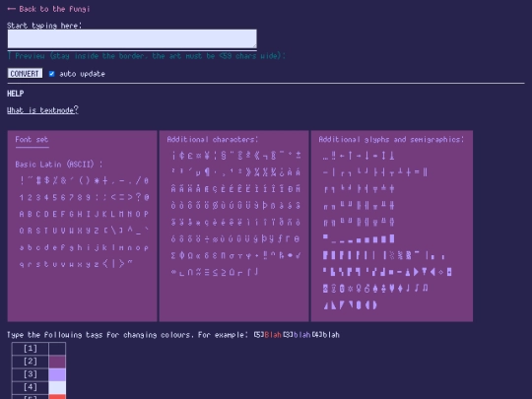This screenshot has width=532, height=399.
Task: Toggle the auto update checkbox
Action: pyautogui.click(x=51, y=74)
